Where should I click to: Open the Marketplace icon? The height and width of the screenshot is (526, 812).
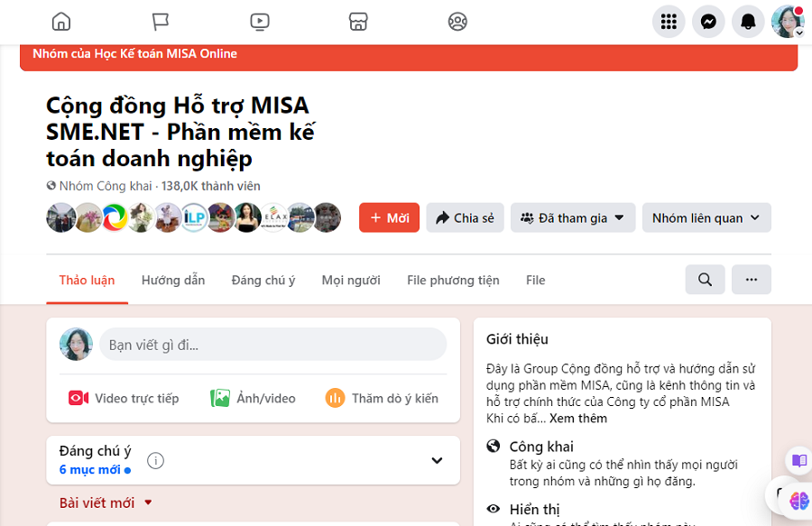(x=358, y=22)
